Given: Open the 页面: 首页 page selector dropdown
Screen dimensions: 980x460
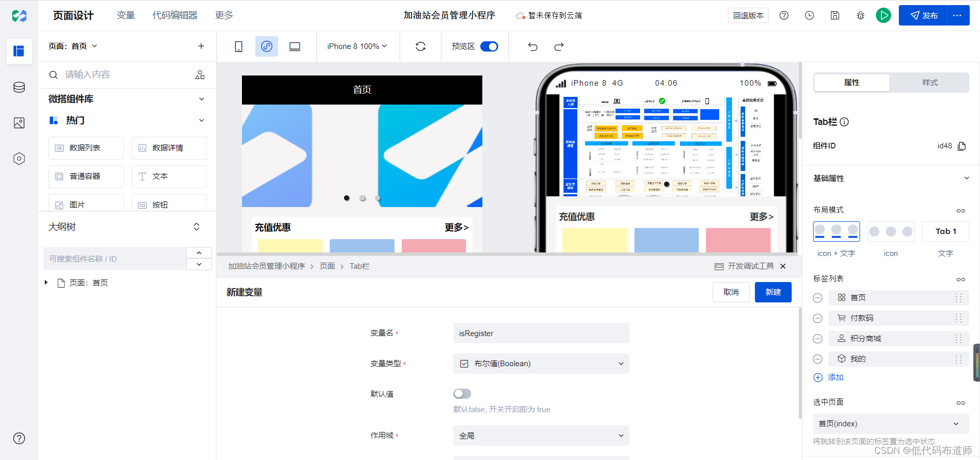Looking at the screenshot, I should 73,46.
